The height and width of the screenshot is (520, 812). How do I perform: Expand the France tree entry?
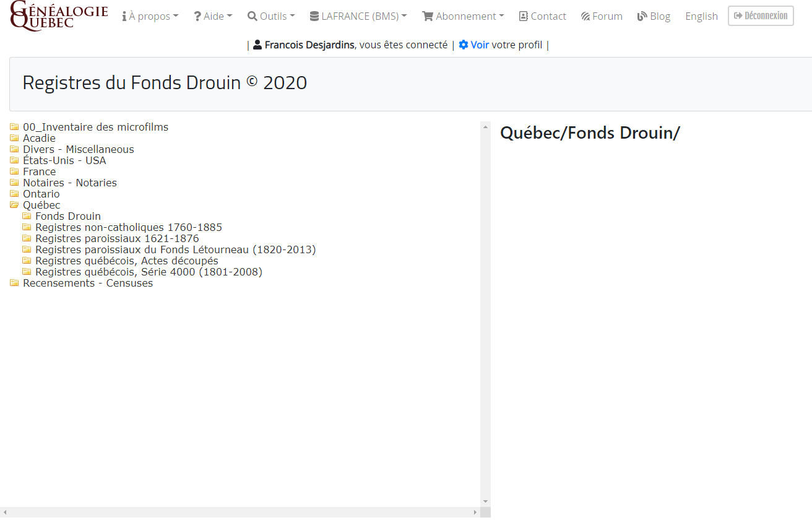[39, 171]
